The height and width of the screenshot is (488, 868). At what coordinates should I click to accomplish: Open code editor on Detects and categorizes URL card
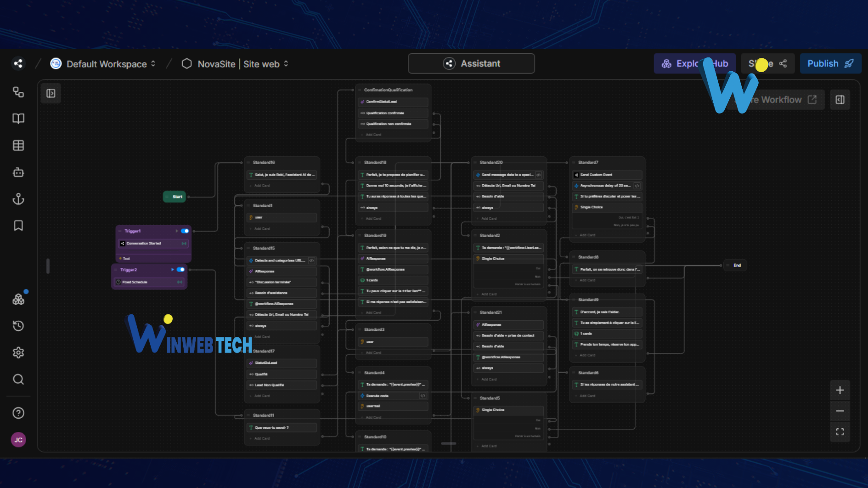click(312, 261)
